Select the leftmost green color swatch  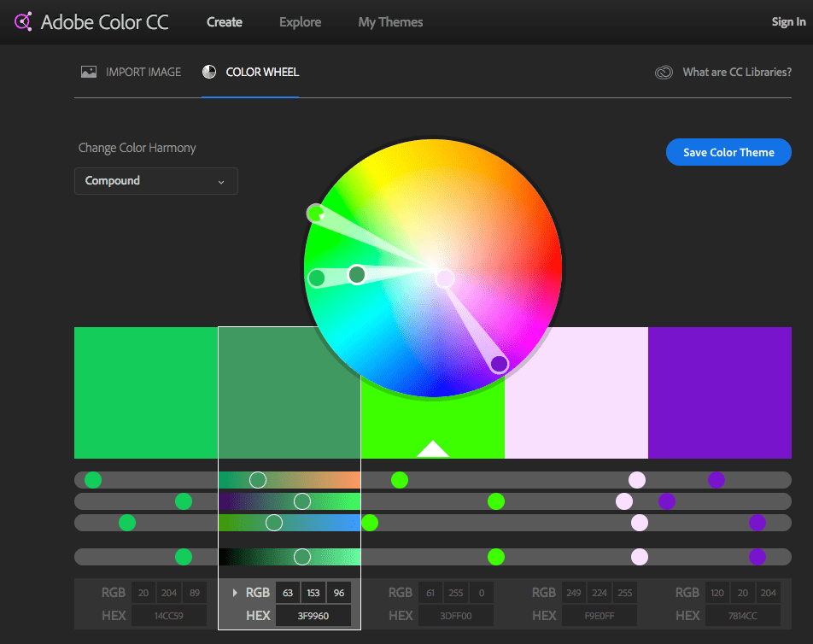coord(146,393)
